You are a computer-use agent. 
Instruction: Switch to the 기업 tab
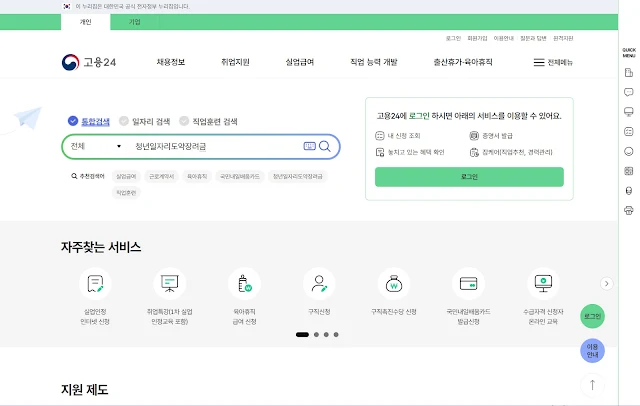pyautogui.click(x=135, y=22)
